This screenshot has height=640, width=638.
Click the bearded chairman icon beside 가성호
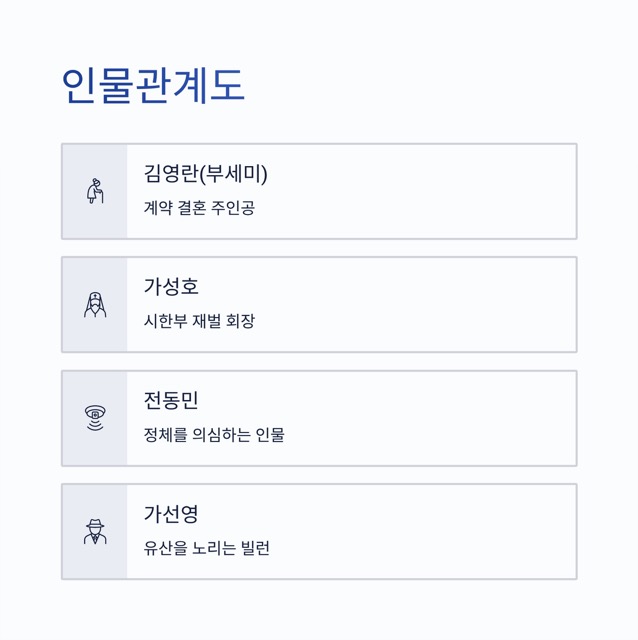click(x=95, y=304)
